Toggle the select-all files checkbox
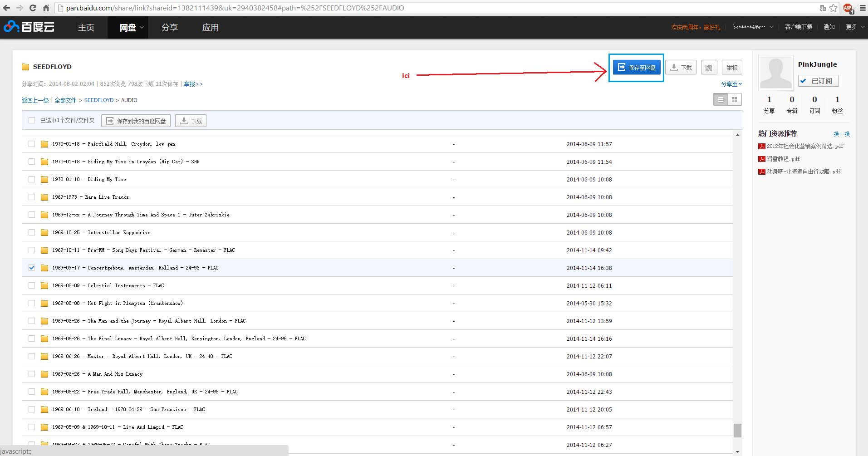Viewport: 868px width, 456px height. (32, 121)
